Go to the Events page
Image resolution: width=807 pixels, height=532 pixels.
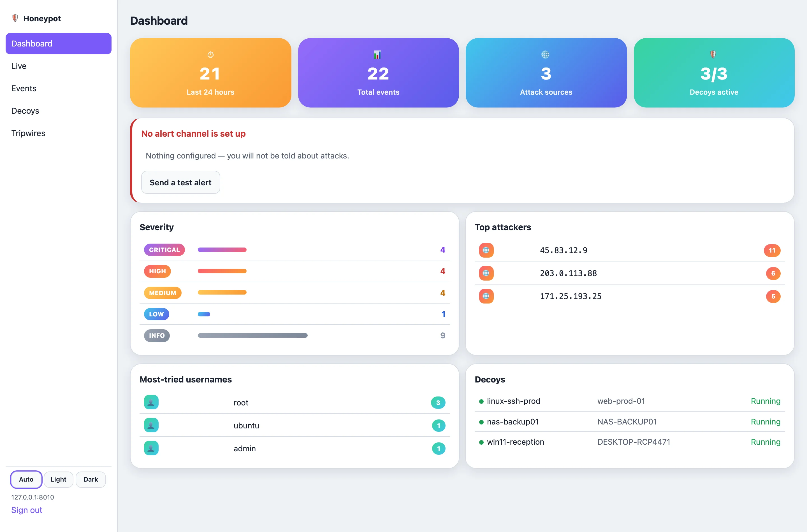(x=58, y=88)
